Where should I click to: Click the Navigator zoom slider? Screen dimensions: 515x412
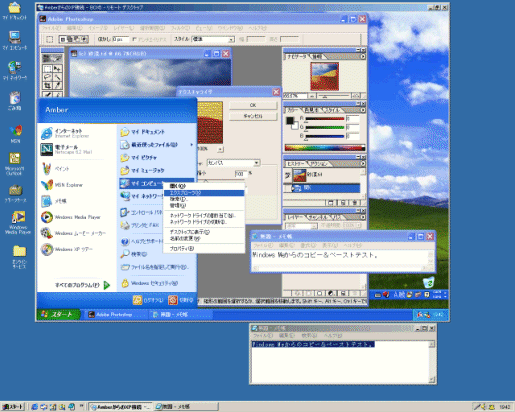tap(333, 96)
